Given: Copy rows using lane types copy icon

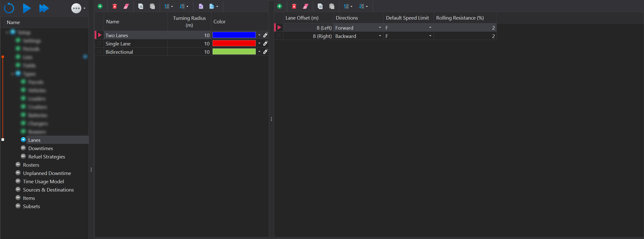Looking at the screenshot, I should 141,6.
